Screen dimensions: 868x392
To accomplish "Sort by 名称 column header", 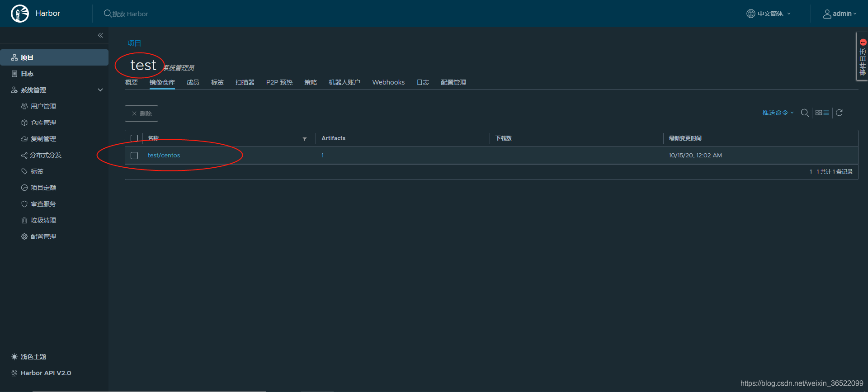I will coord(153,138).
